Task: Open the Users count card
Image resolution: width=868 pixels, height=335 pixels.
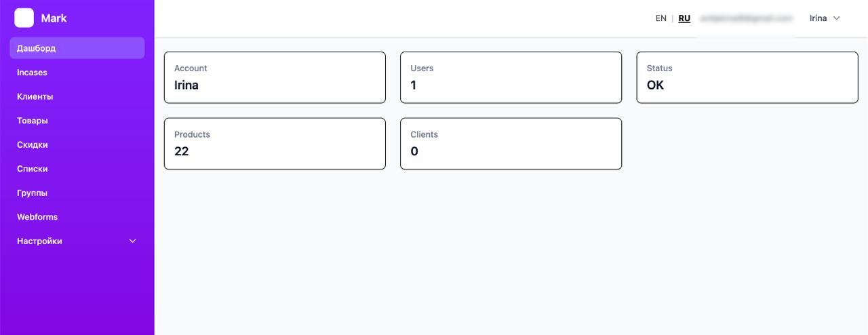Action: pos(511,77)
